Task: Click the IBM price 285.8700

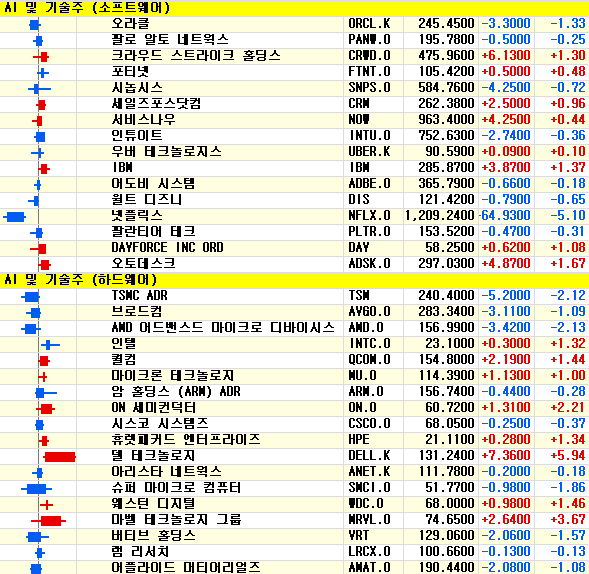Action: coord(446,168)
